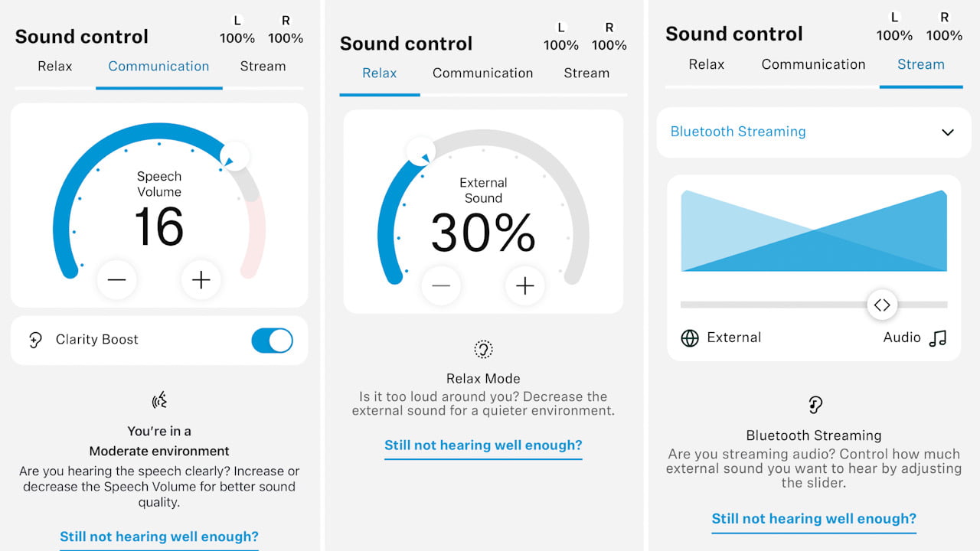Increase External Sound with plus button
Image resolution: width=980 pixels, height=551 pixels.
524,286
